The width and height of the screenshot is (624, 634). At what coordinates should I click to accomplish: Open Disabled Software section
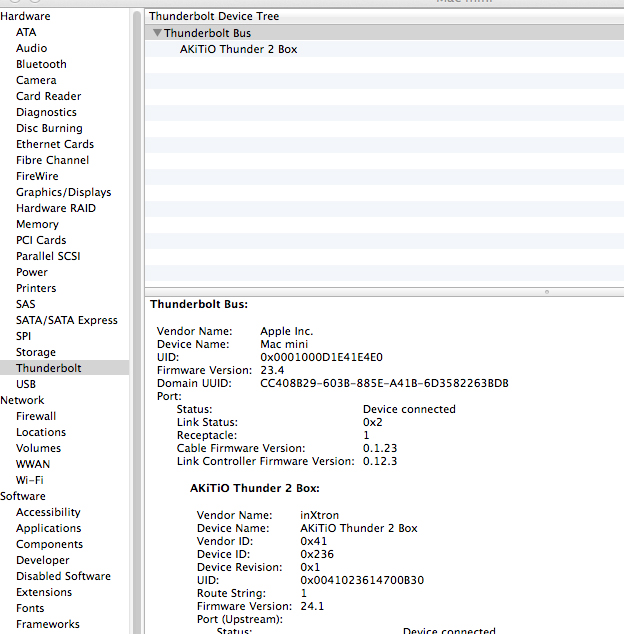(63, 576)
